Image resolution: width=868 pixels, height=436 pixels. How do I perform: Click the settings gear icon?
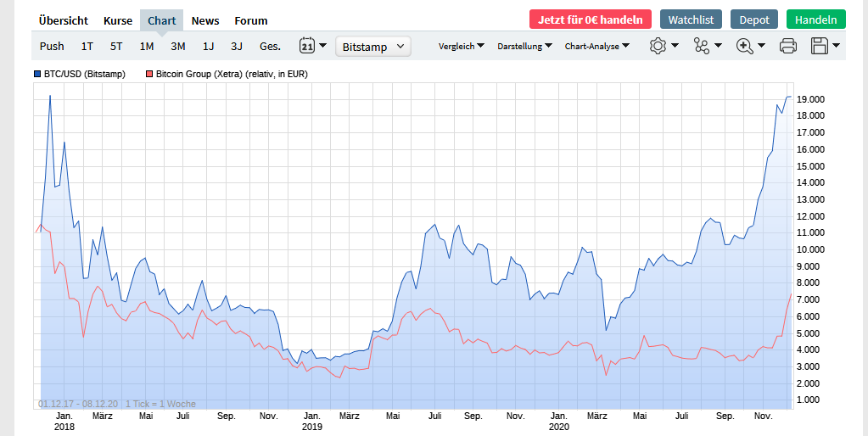(x=658, y=46)
